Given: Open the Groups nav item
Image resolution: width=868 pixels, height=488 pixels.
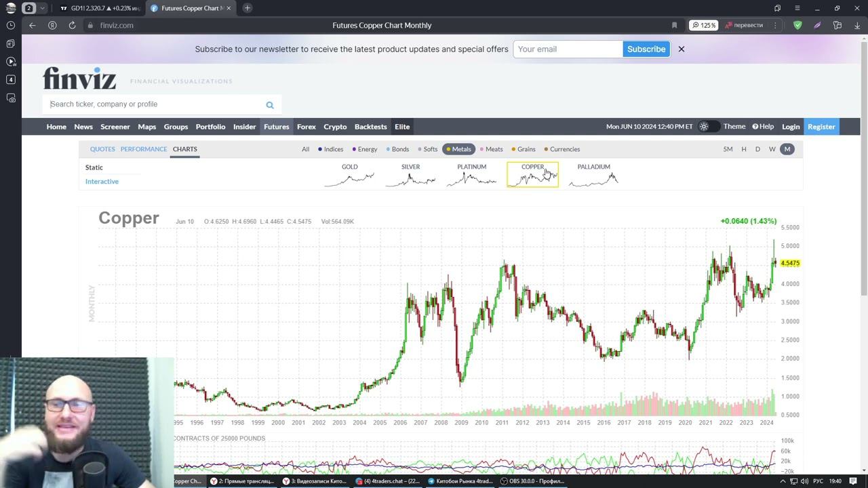Looking at the screenshot, I should pyautogui.click(x=176, y=127).
